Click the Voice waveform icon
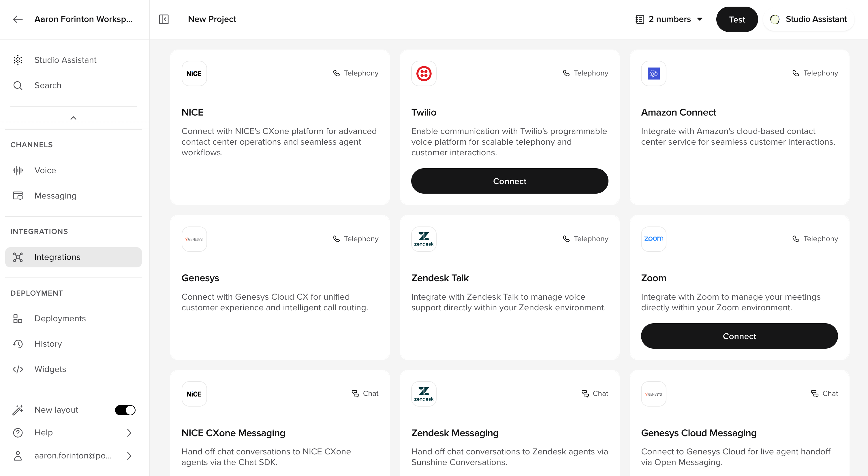The height and width of the screenshot is (476, 868). [x=18, y=170]
